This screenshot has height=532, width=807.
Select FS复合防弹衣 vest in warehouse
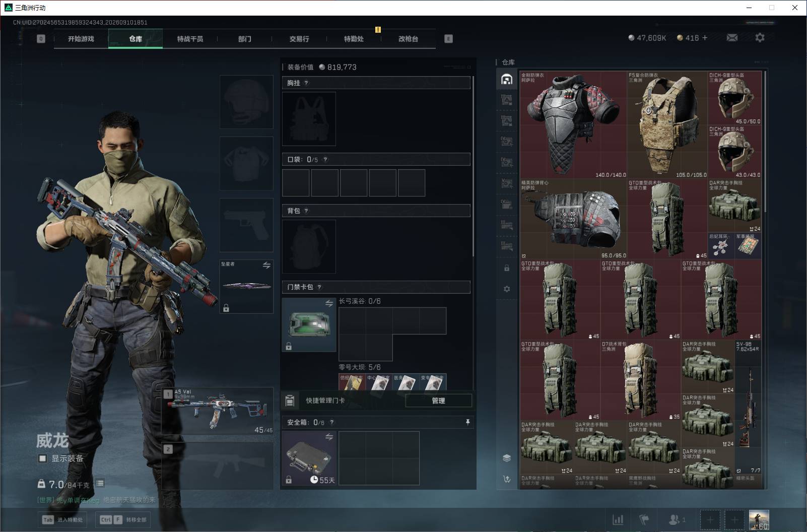(667, 124)
